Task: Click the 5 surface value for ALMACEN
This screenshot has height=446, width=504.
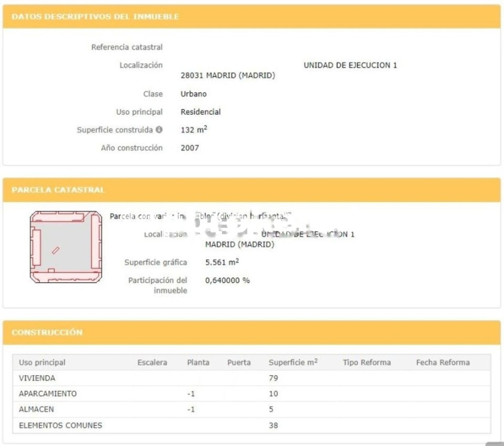Action: (x=271, y=409)
